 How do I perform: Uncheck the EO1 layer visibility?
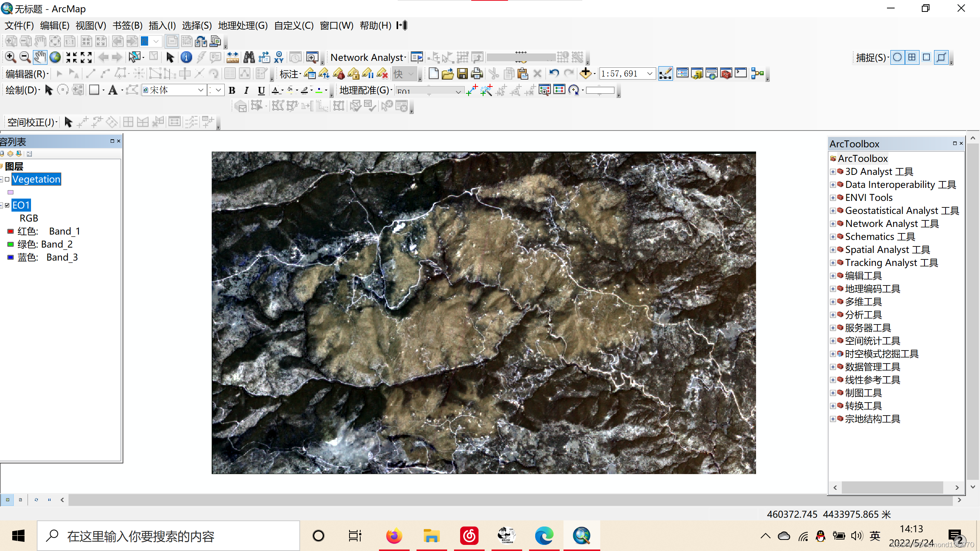pyautogui.click(x=7, y=205)
